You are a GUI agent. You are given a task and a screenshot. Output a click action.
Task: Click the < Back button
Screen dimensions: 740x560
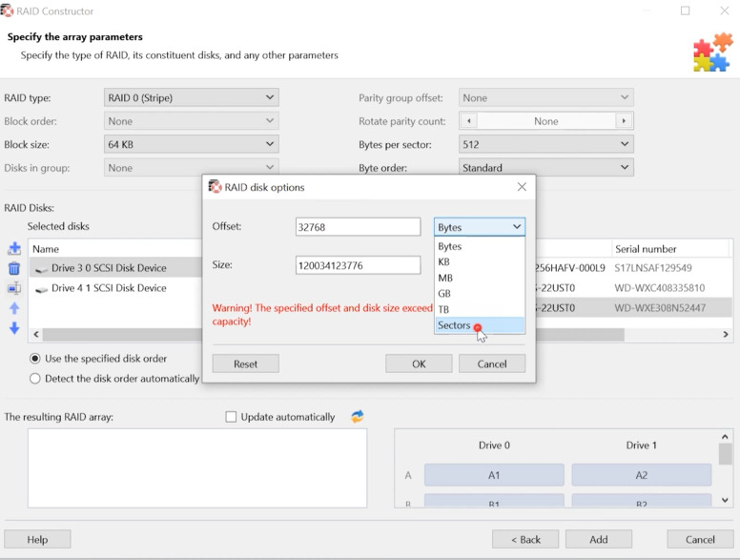pyautogui.click(x=525, y=539)
